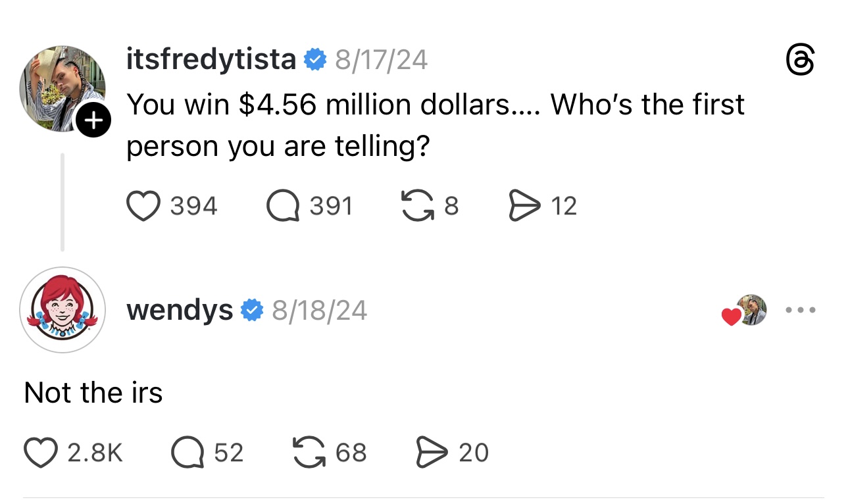Click the 8/17/24 post timestamp
The image size is (848, 504).
tap(381, 61)
